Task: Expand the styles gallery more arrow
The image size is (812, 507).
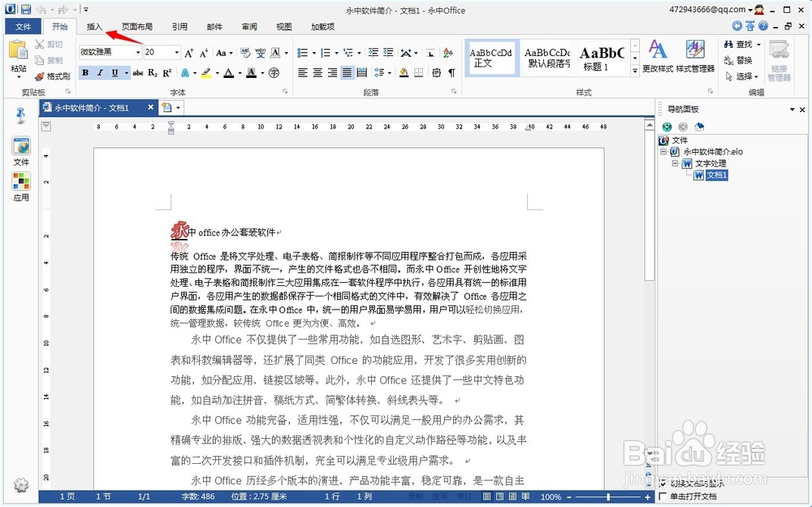Action: pyautogui.click(x=635, y=71)
